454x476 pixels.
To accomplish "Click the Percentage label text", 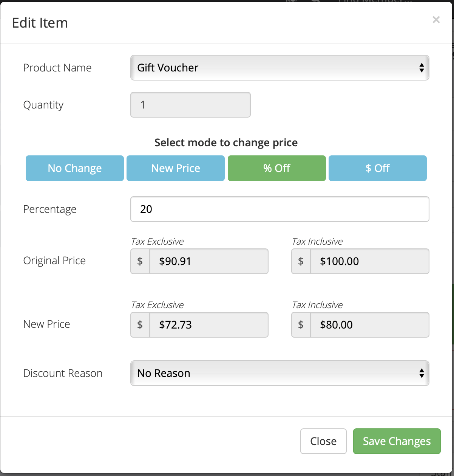I will (x=50, y=209).
